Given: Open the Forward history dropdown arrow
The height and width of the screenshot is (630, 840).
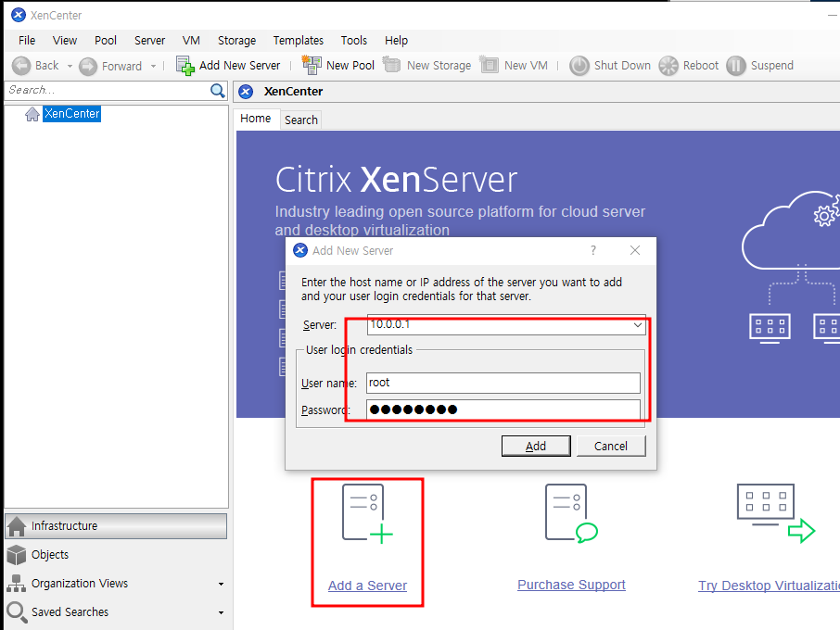Looking at the screenshot, I should pyautogui.click(x=153, y=67).
